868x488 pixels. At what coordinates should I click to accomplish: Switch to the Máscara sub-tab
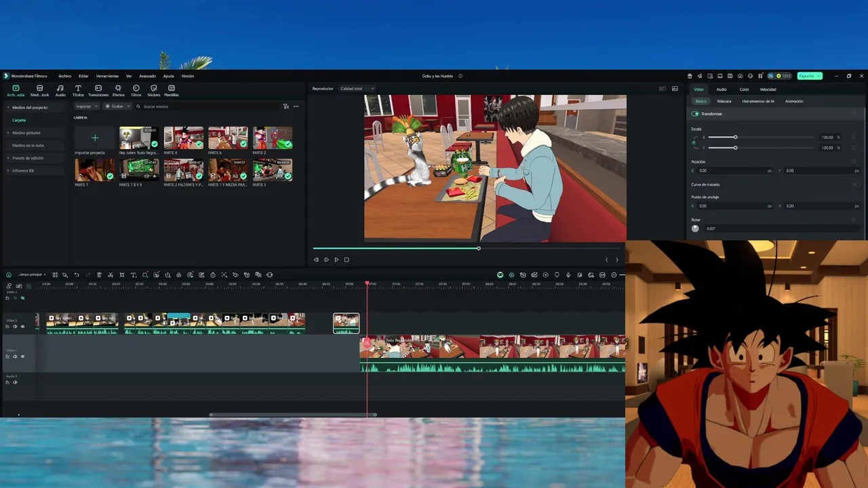[724, 101]
